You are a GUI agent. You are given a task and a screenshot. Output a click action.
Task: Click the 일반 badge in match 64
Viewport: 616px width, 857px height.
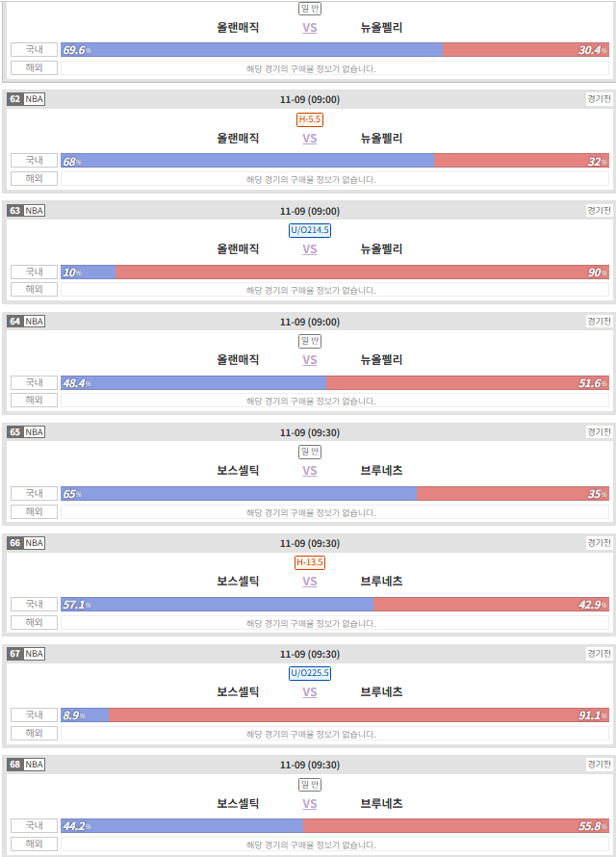pyautogui.click(x=310, y=341)
